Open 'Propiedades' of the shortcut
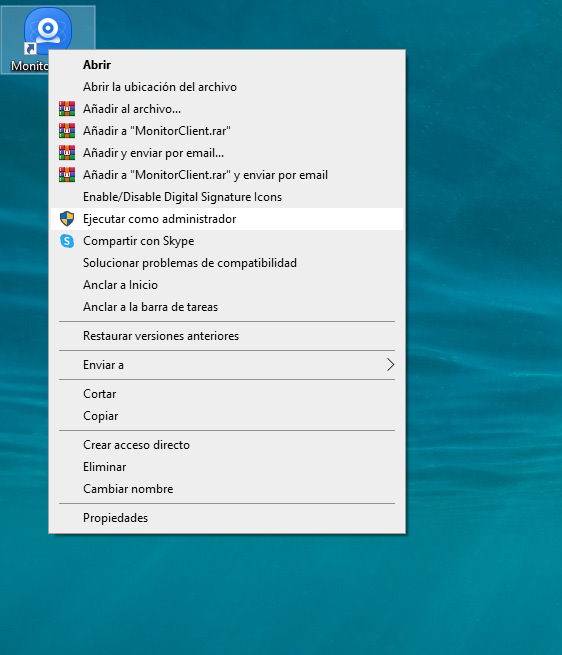562x655 pixels. pyautogui.click(x=227, y=518)
